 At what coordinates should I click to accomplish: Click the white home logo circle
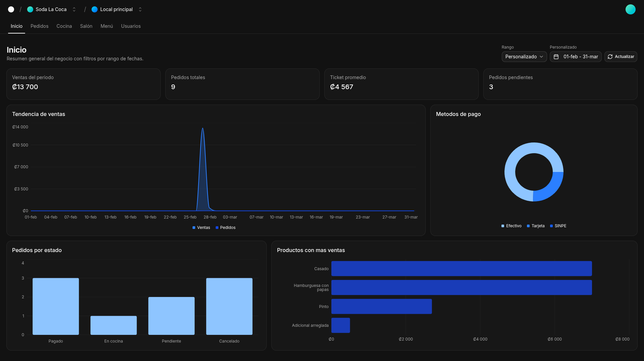point(11,9)
